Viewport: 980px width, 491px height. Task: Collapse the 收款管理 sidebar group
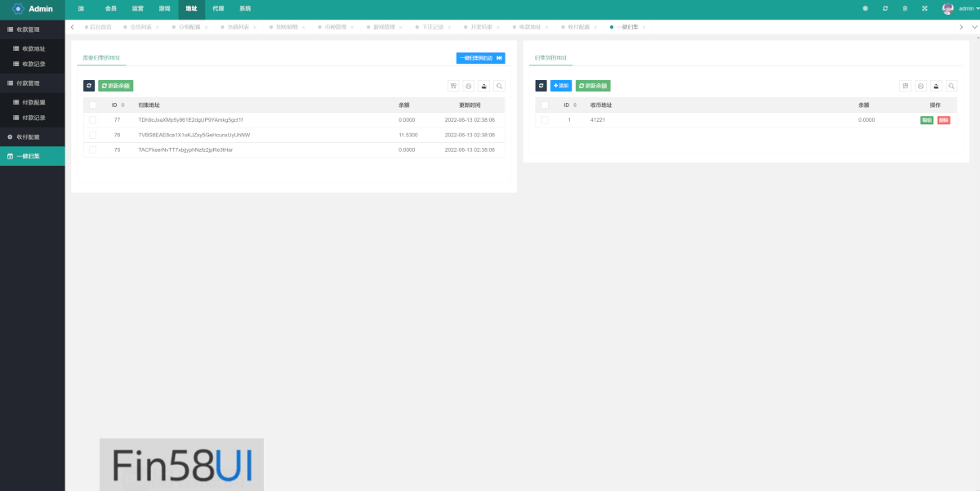pyautogui.click(x=33, y=29)
